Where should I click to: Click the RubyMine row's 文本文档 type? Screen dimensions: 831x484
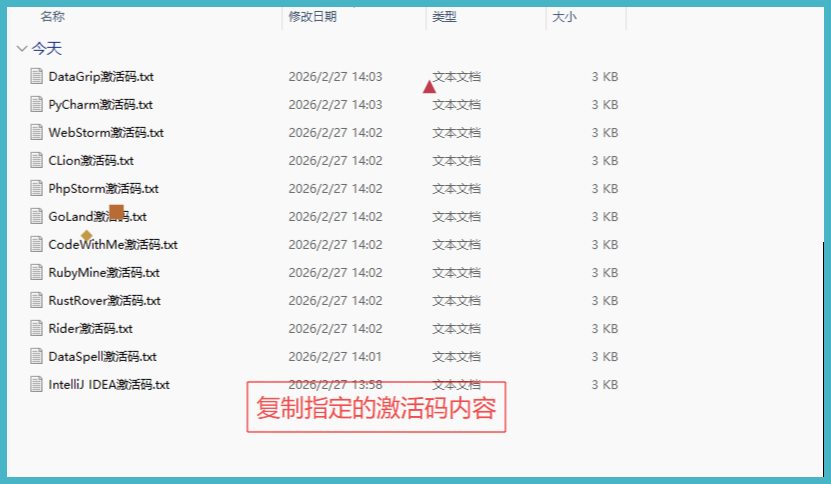coord(456,272)
